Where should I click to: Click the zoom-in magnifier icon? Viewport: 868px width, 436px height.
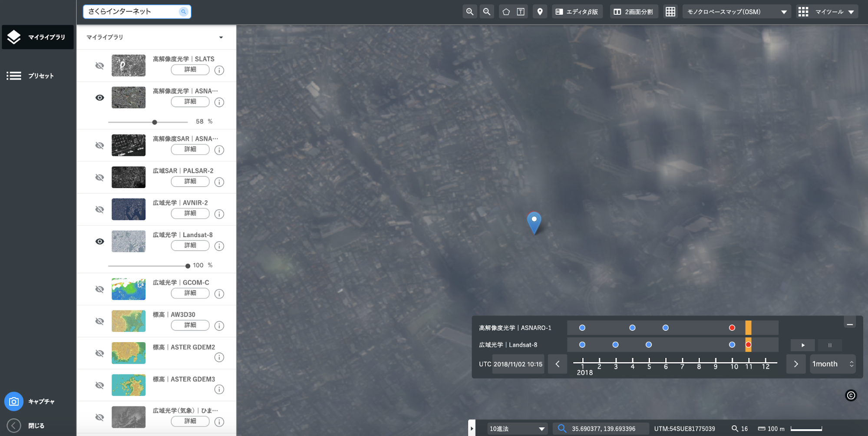pyautogui.click(x=469, y=12)
